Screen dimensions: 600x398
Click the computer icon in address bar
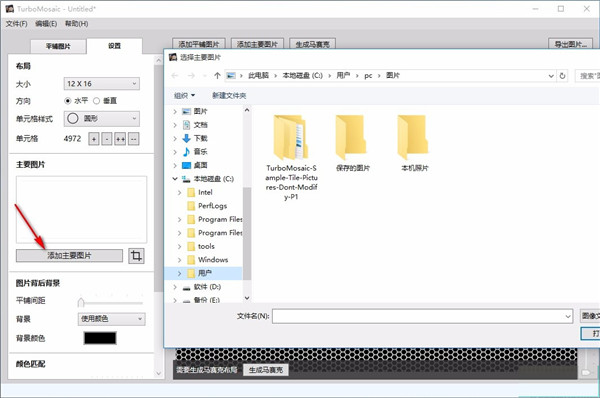(231, 76)
